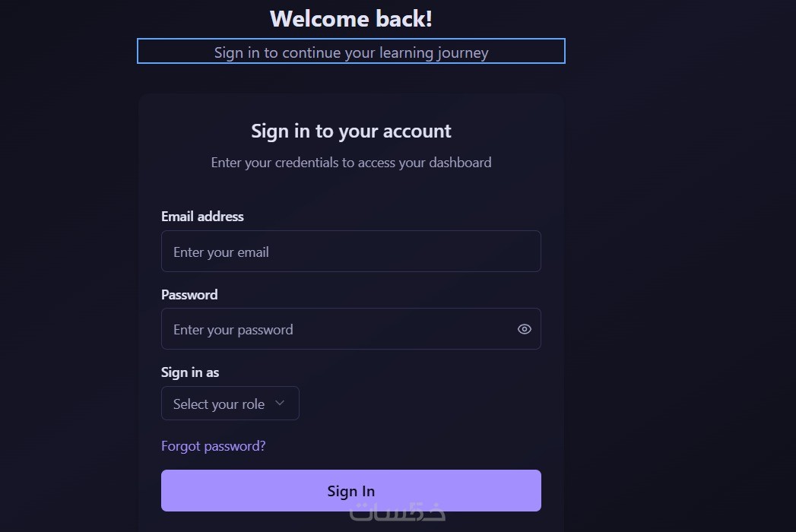The image size is (796, 532).
Task: Click the 'Enter your credentials' description text
Action: pos(351,163)
